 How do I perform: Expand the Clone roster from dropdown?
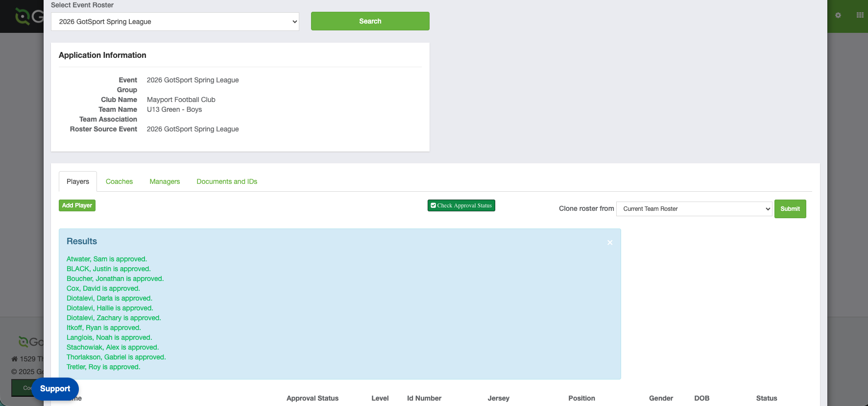point(694,209)
